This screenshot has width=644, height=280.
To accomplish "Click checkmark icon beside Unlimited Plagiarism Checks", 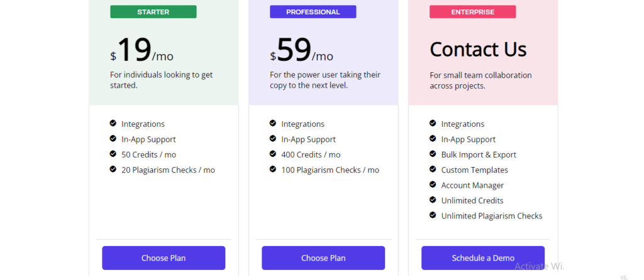I will pos(433,215).
